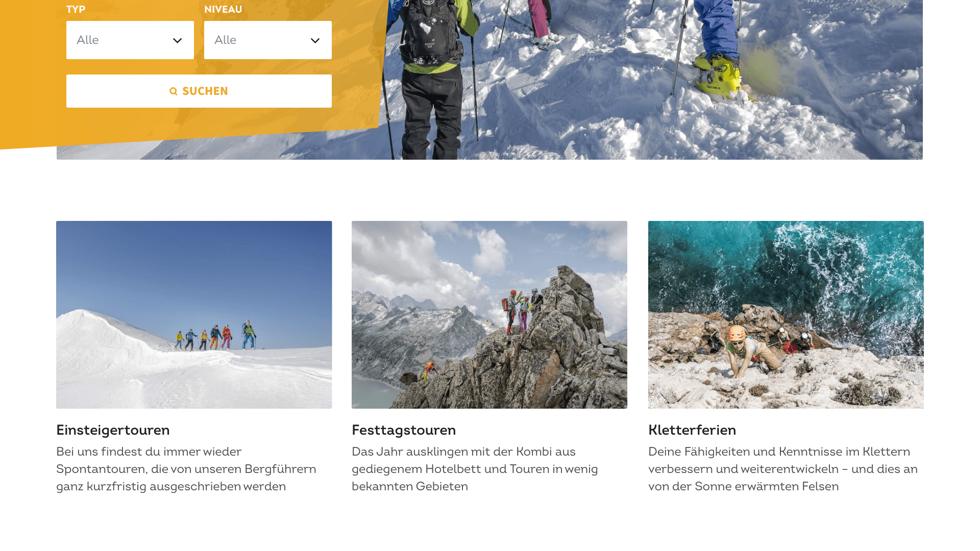Click the TYP label above the dropdown
The image size is (980, 551).
(76, 10)
